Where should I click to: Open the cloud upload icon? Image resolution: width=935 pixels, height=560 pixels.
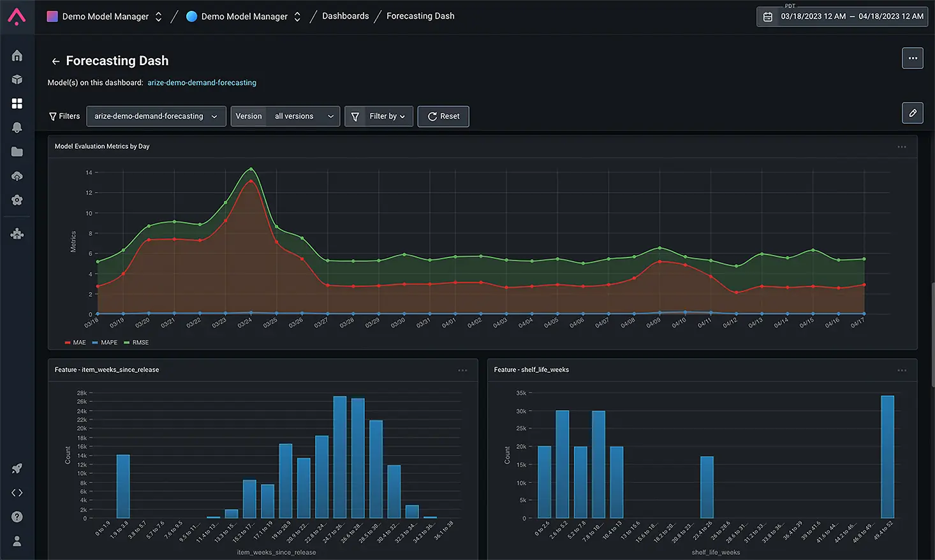[17, 176]
